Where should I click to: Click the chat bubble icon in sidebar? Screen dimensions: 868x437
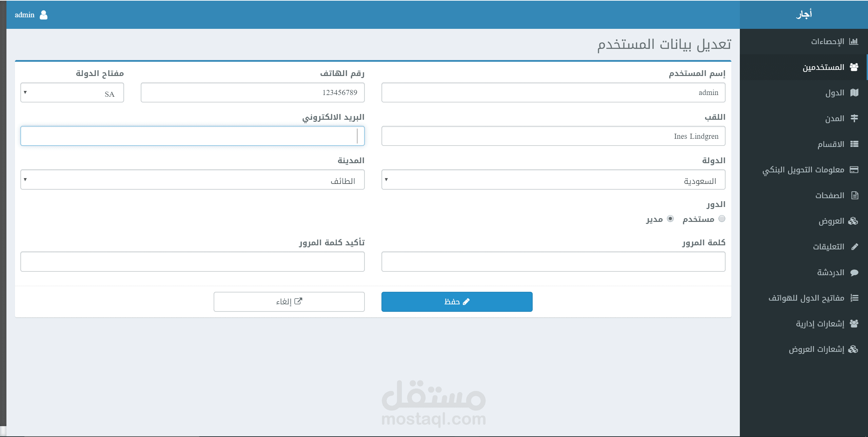pos(854,272)
